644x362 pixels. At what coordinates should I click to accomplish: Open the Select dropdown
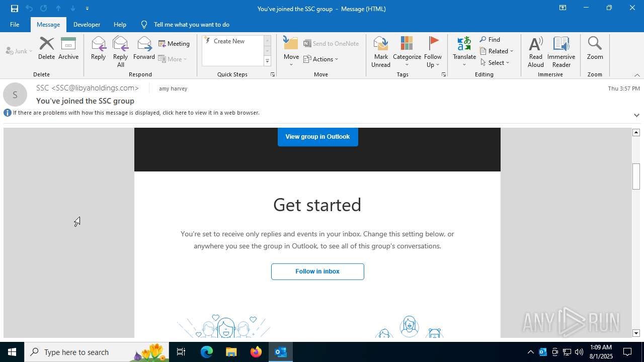tap(495, 62)
